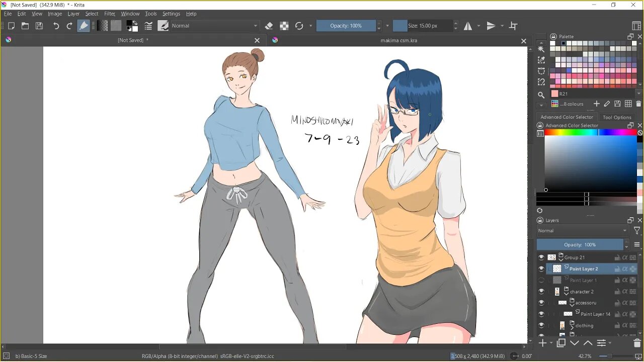
Task: Delete the selected layer with trash icon
Action: pos(637,343)
